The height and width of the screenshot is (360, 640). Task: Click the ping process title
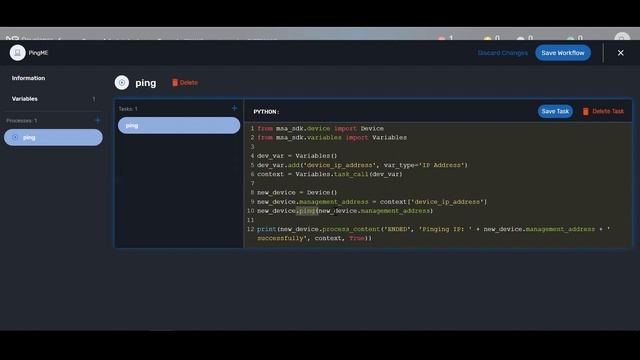tap(146, 83)
